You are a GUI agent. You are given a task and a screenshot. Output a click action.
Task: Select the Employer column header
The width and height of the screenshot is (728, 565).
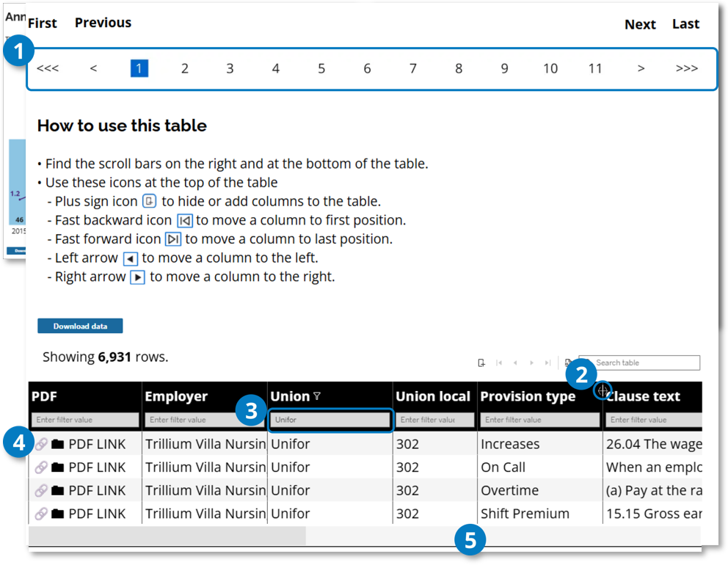point(176,396)
